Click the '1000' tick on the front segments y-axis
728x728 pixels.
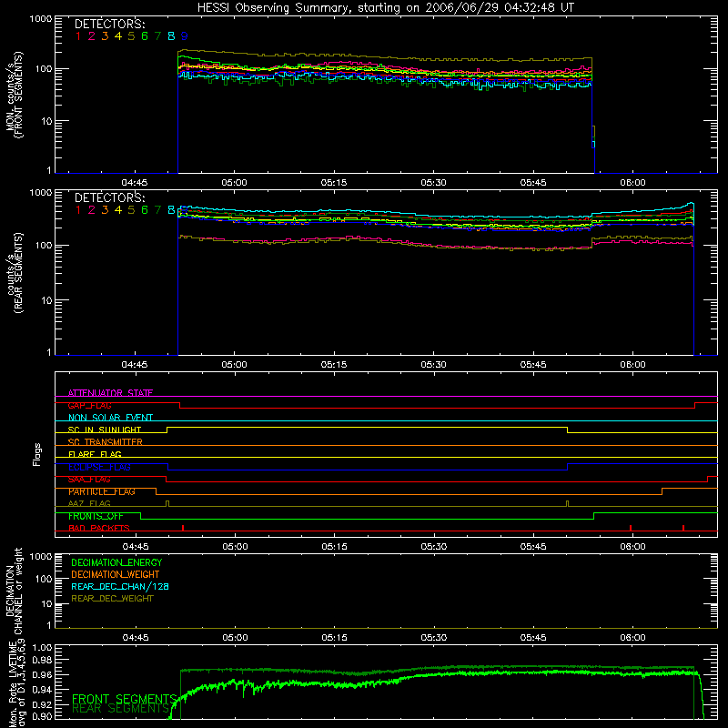pyautogui.click(x=41, y=19)
